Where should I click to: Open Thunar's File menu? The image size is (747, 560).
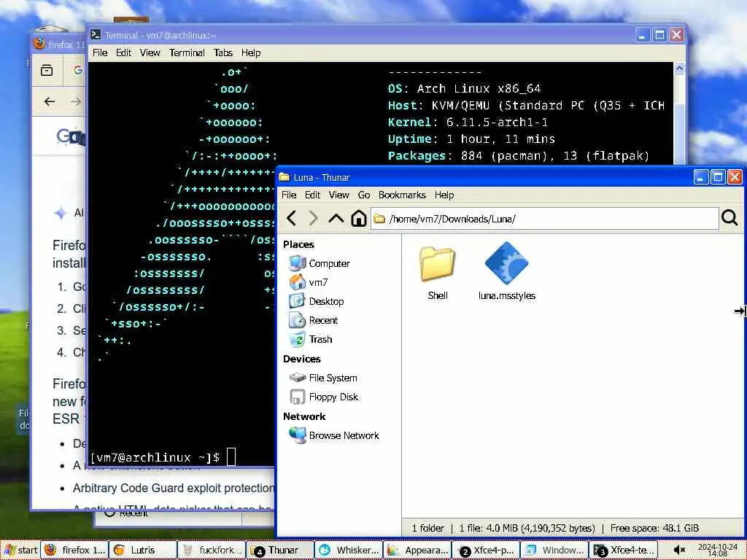tap(289, 195)
